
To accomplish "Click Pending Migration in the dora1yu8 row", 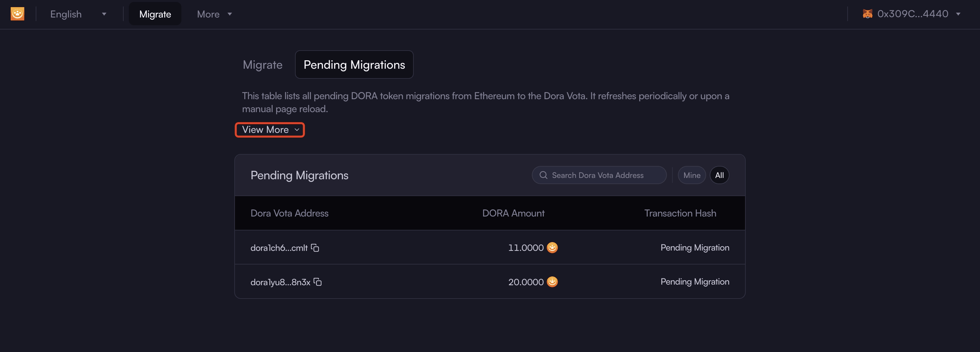I will click(x=695, y=282).
